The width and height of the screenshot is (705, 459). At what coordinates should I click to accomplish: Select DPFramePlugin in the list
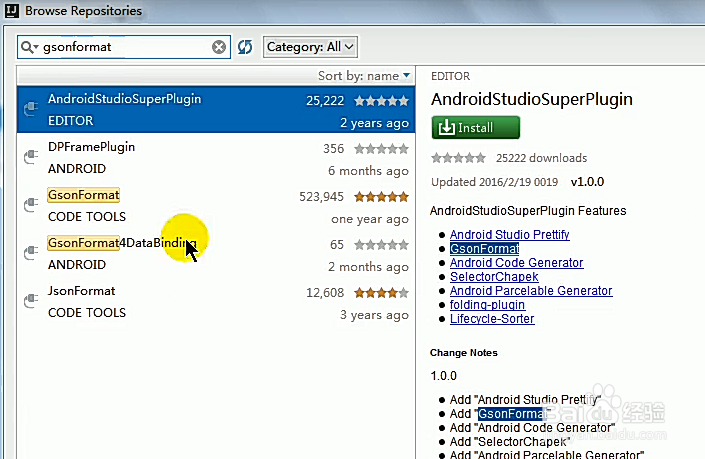point(216,158)
